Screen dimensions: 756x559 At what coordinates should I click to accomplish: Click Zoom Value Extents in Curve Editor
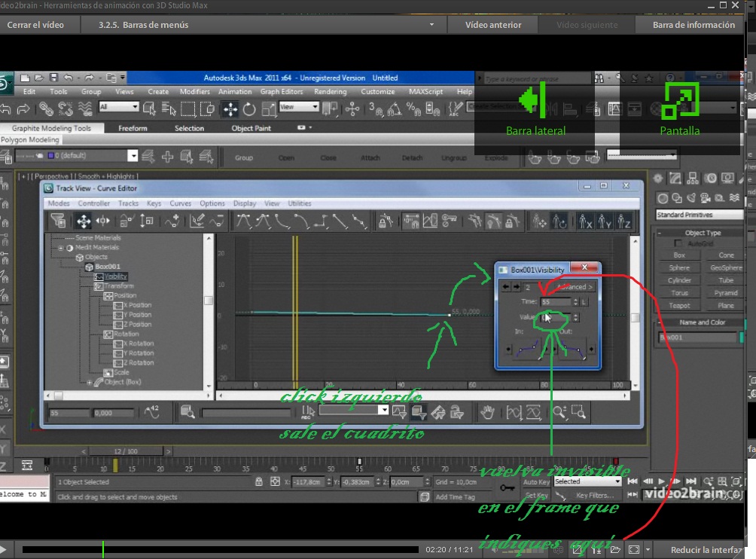[x=534, y=412]
